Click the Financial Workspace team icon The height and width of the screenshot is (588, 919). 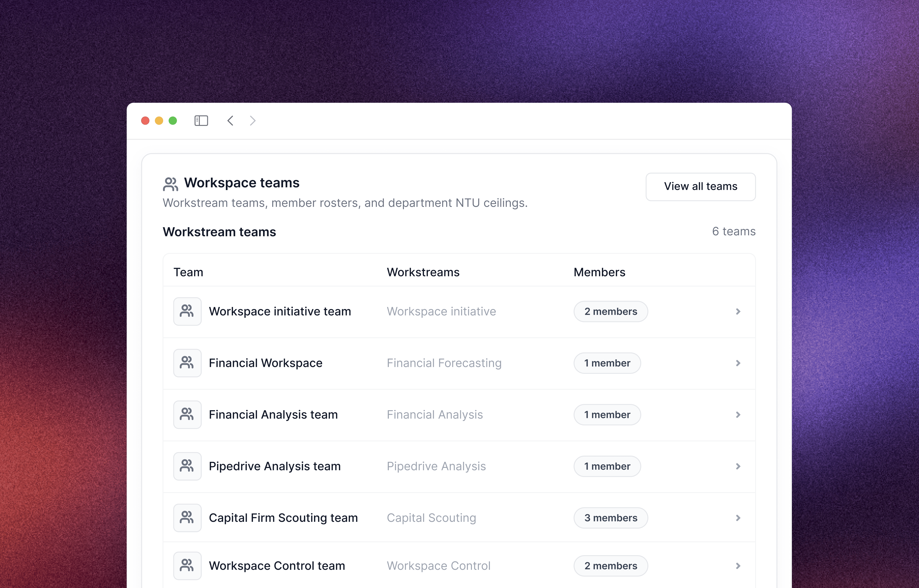[x=187, y=363]
